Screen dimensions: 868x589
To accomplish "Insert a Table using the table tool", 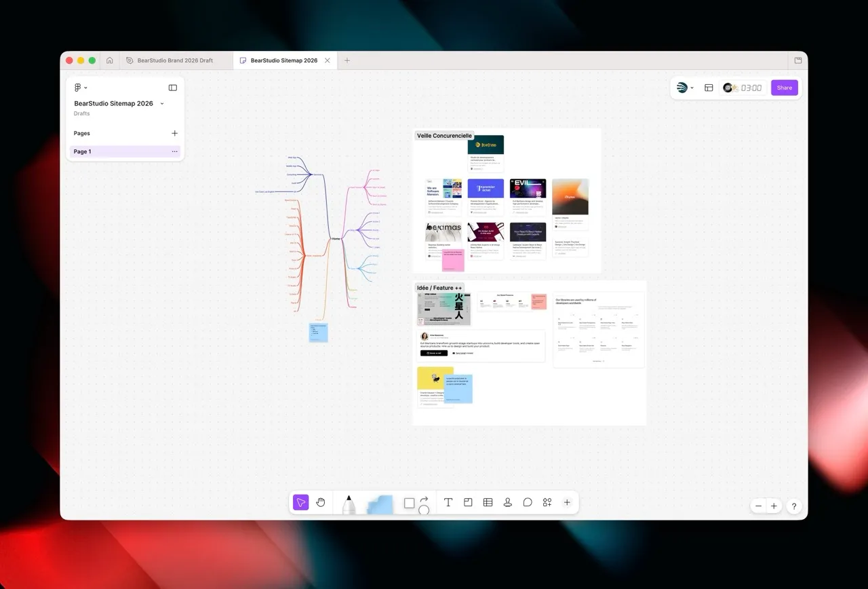I will (x=488, y=502).
